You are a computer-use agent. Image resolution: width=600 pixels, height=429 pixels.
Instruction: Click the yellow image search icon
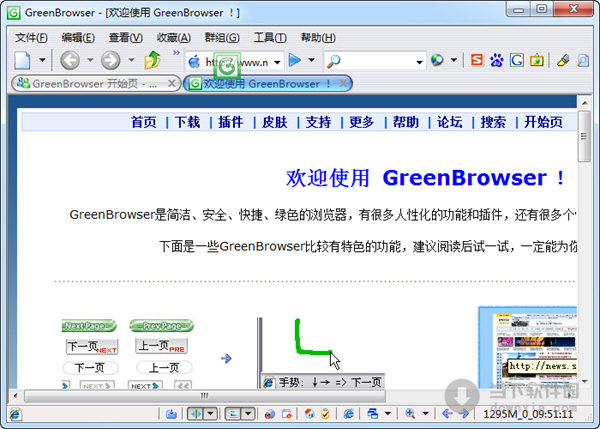pos(537,60)
